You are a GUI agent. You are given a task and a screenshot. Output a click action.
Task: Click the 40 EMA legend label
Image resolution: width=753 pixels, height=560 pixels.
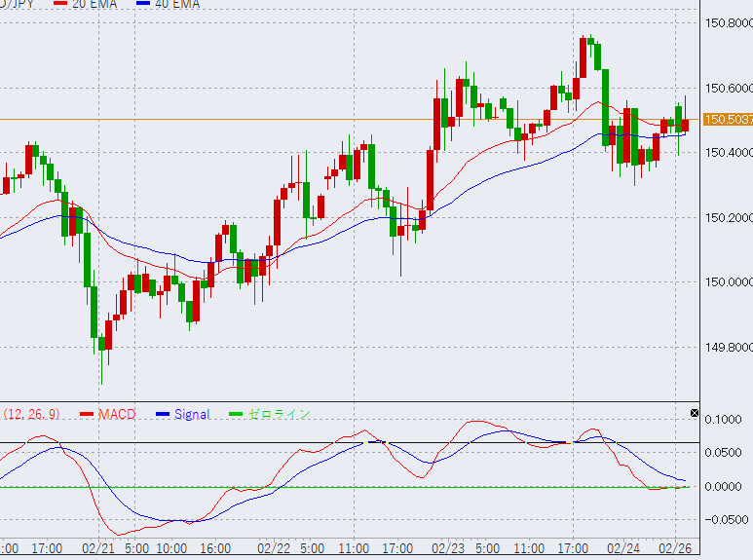176,5
